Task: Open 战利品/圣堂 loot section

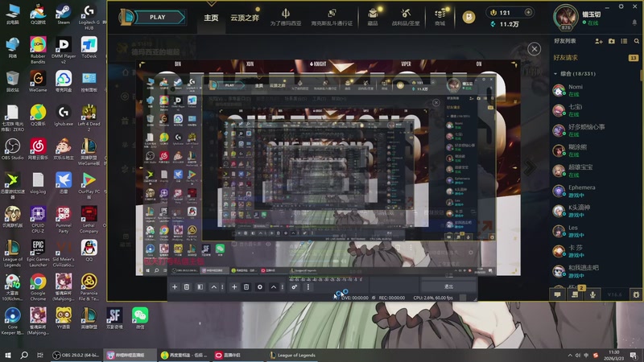Action: (406, 18)
